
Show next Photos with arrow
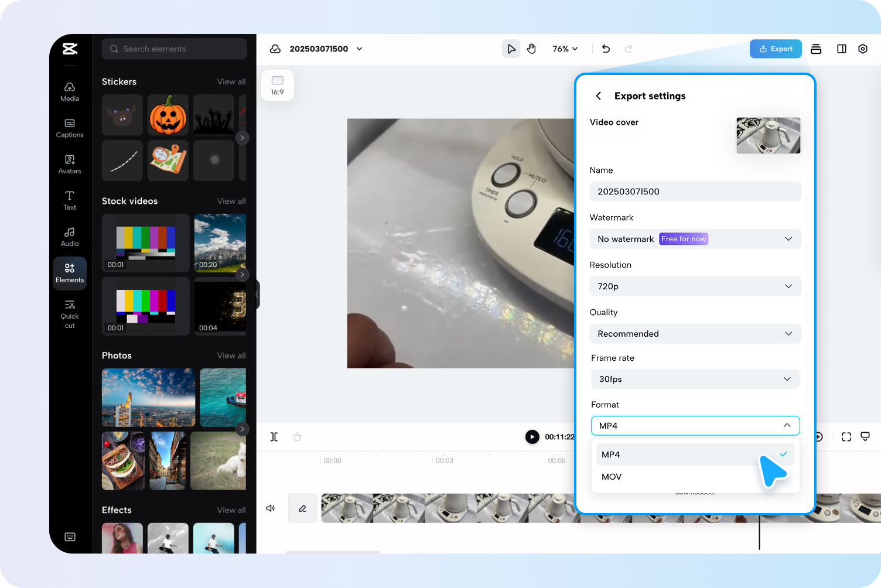(x=242, y=429)
